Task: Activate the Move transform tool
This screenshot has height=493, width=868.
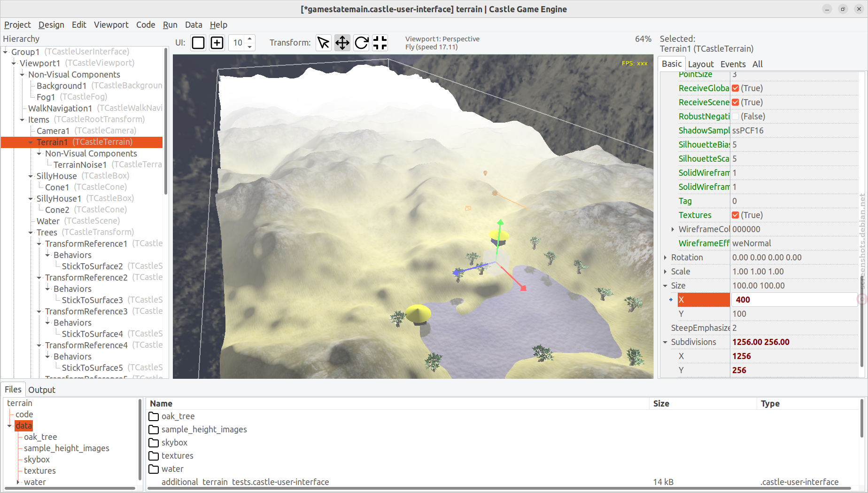Action: (x=342, y=43)
